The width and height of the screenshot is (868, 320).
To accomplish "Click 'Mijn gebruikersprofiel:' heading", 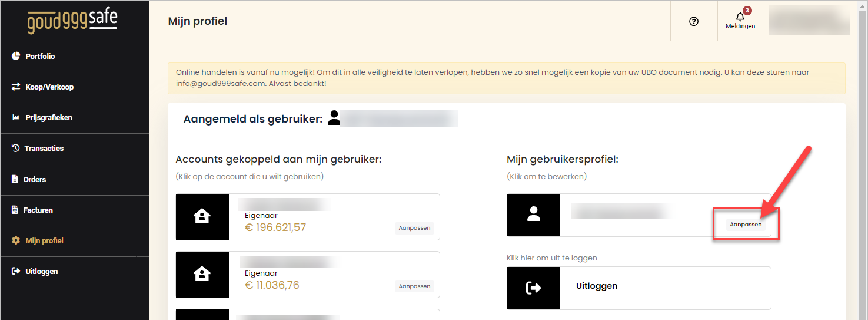I will [x=563, y=159].
